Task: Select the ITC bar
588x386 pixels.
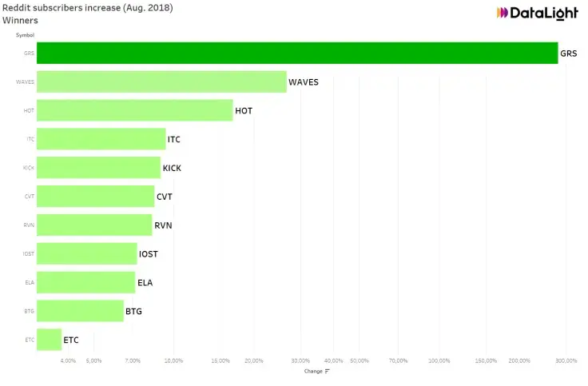Action: [x=101, y=139]
